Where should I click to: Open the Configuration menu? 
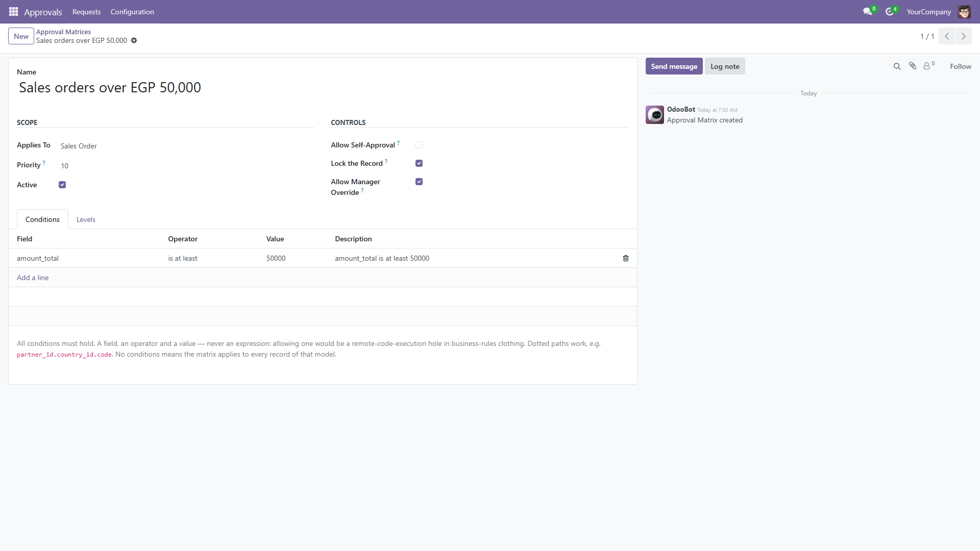[132, 12]
